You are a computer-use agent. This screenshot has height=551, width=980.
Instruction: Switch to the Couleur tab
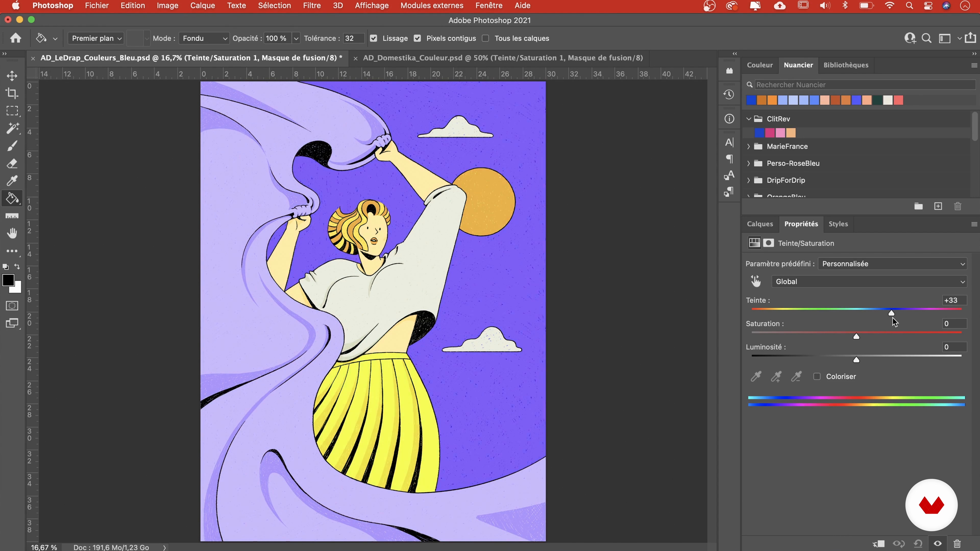click(x=760, y=65)
